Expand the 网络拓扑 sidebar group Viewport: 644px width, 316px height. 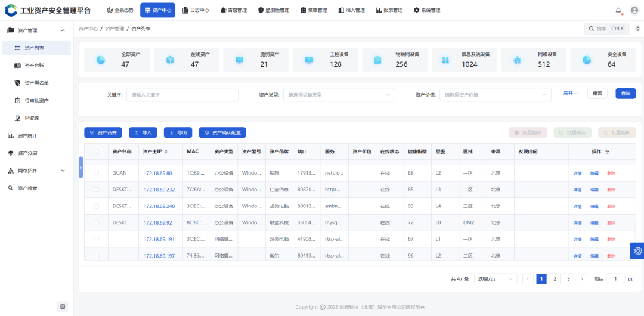click(x=36, y=171)
